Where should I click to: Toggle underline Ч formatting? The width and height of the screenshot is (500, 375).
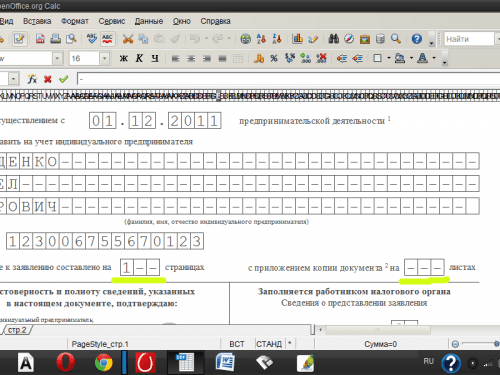(x=155, y=59)
